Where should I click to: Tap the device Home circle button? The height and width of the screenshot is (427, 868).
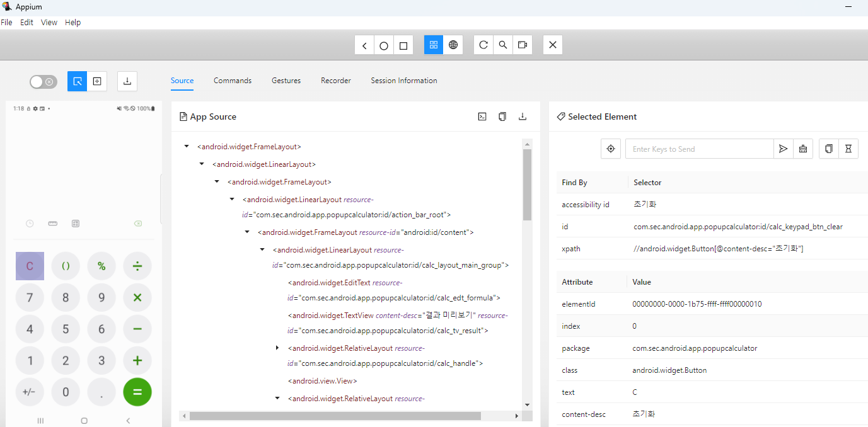384,45
